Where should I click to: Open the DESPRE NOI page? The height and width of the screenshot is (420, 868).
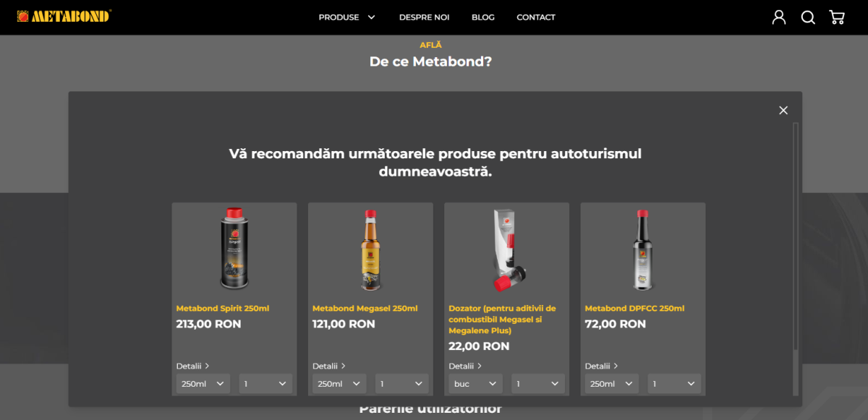424,17
